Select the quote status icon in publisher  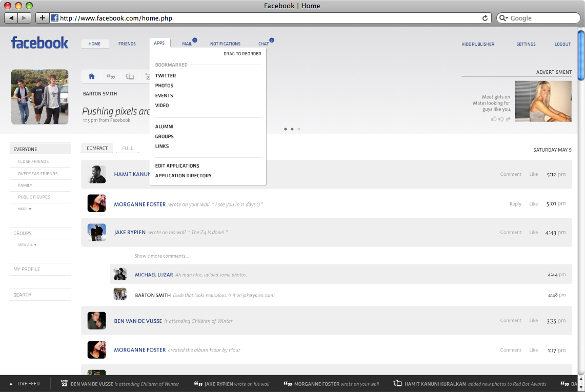tap(111, 76)
